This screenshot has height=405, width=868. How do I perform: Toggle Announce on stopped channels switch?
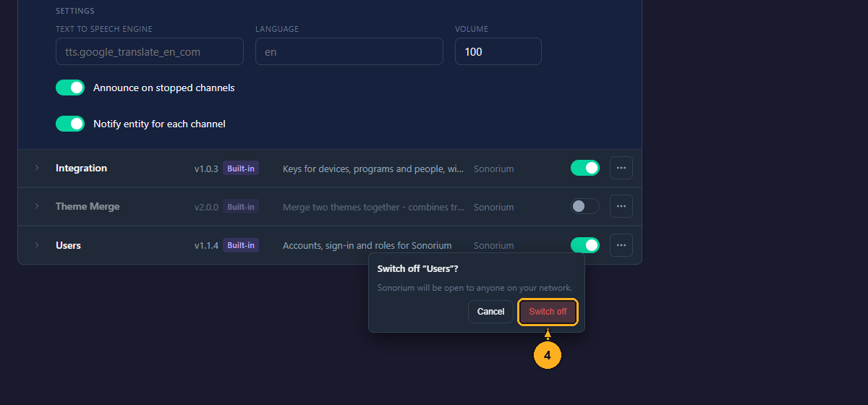(x=70, y=88)
